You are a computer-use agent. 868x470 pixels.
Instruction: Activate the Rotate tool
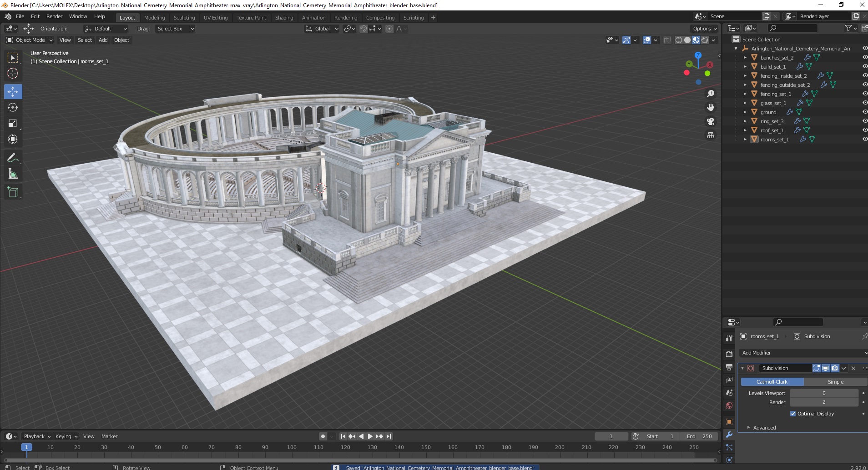point(13,107)
